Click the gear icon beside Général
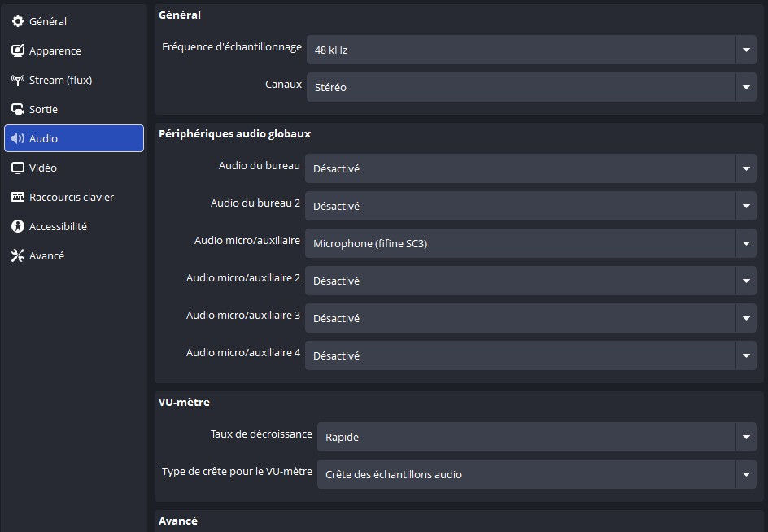Image resolution: width=768 pixels, height=532 pixels. click(18, 21)
